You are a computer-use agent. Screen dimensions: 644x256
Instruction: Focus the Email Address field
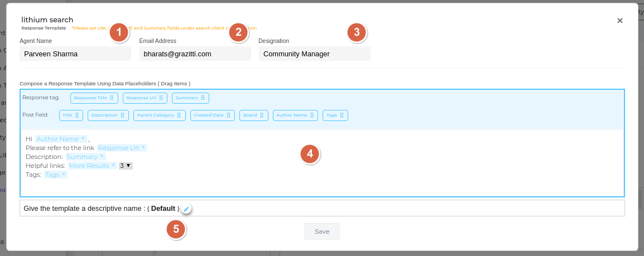[195, 54]
